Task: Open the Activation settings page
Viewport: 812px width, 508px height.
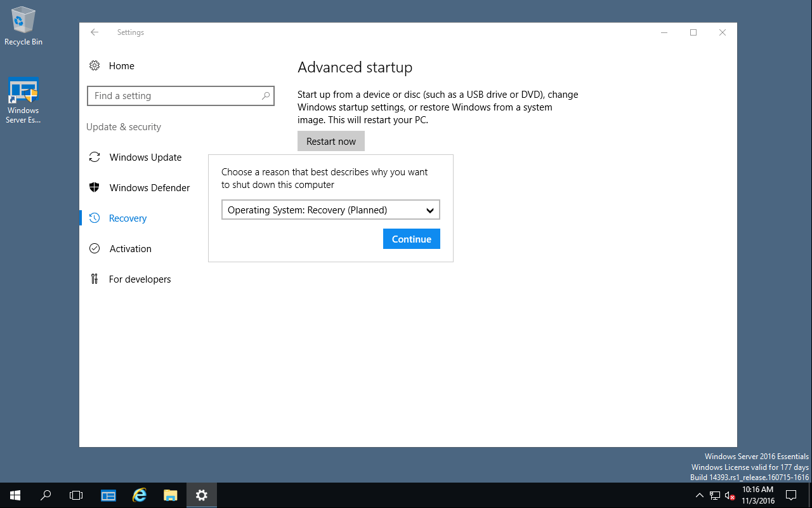Action: (x=130, y=248)
